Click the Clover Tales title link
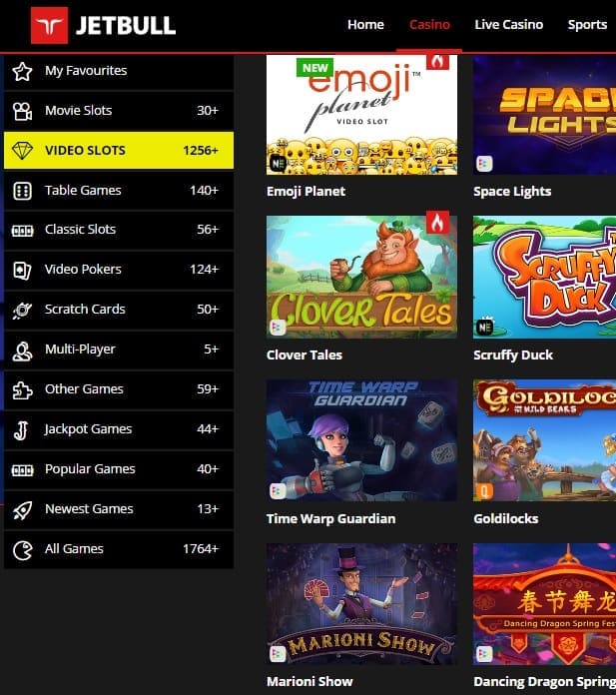The width and height of the screenshot is (616, 695). click(305, 355)
